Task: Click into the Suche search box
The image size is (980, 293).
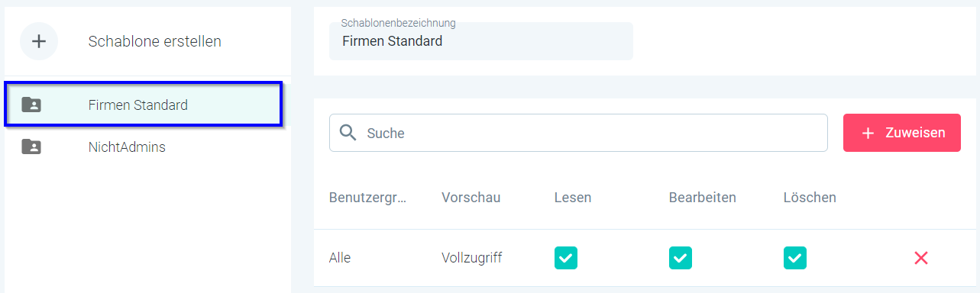Action: coord(578,133)
